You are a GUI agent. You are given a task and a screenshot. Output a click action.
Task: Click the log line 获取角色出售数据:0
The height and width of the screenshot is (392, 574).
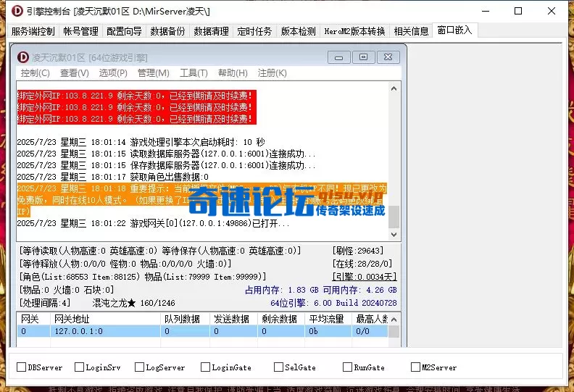[x=113, y=177]
